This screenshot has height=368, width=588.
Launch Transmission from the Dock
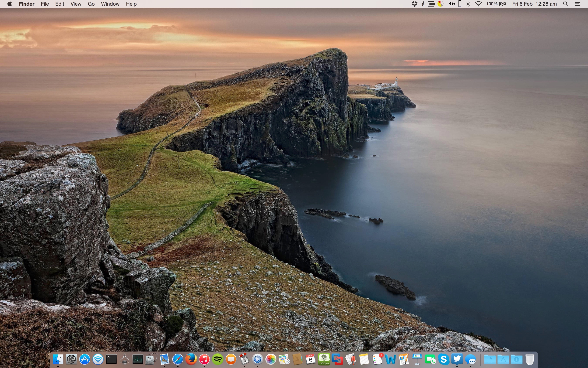(244, 359)
